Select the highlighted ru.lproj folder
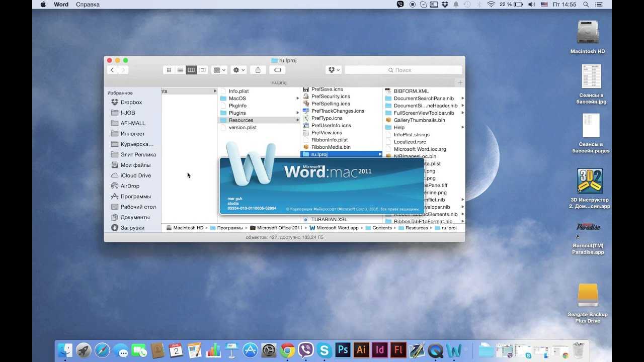 point(341,154)
